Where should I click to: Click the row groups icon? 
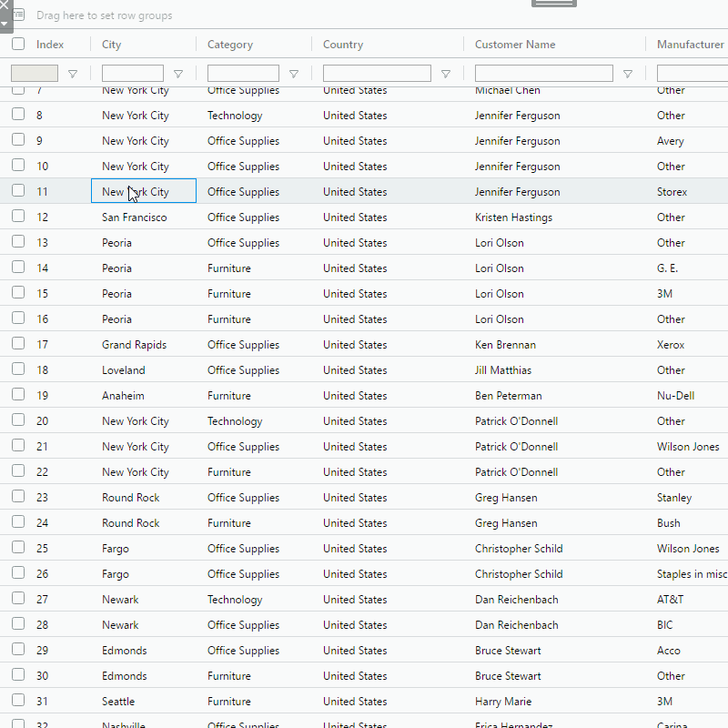19,15
